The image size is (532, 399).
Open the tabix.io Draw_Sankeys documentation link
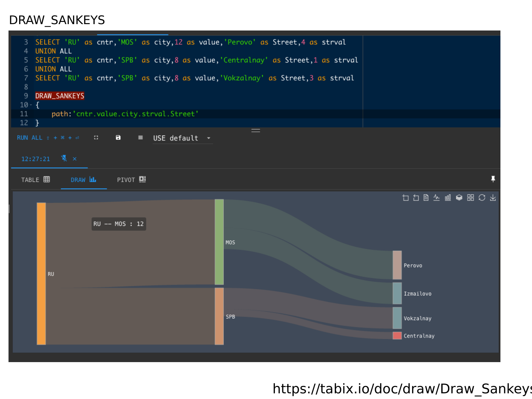pos(402,389)
